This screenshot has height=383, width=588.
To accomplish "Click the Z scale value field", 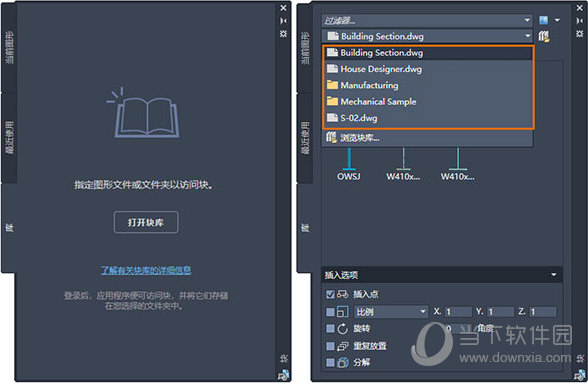I will pyautogui.click(x=543, y=312).
